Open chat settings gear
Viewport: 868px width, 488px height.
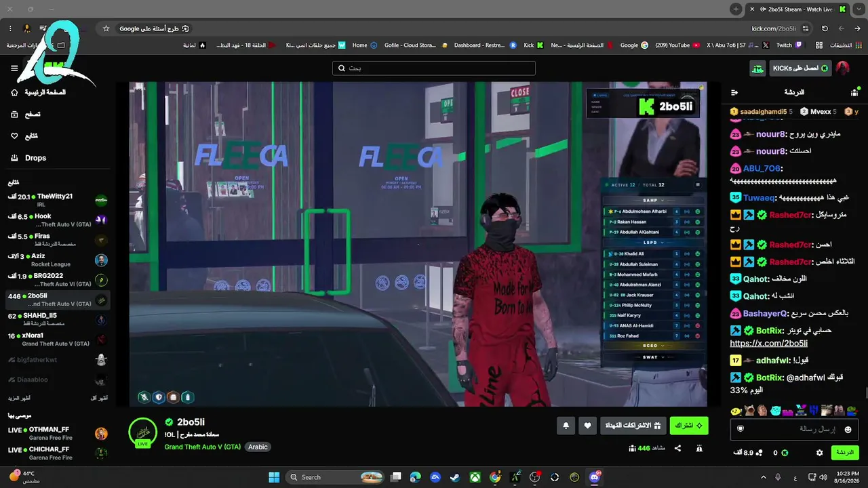820,453
